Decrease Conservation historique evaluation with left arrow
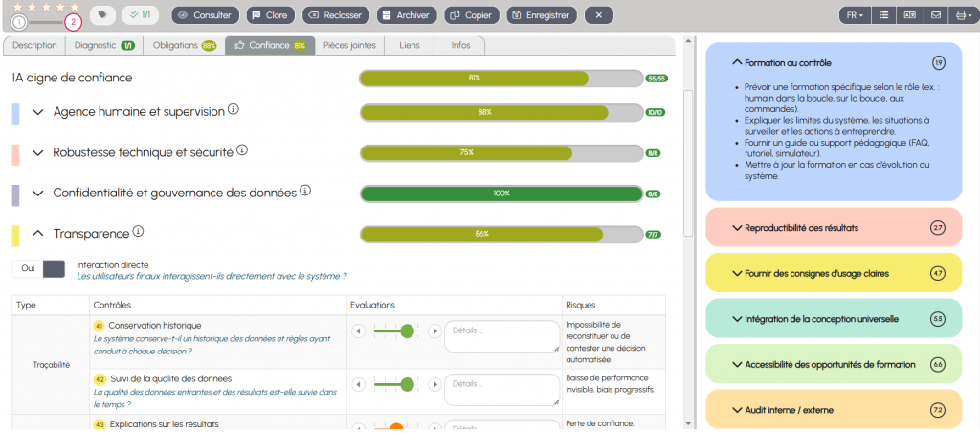The width and height of the screenshot is (980, 433). point(359,330)
